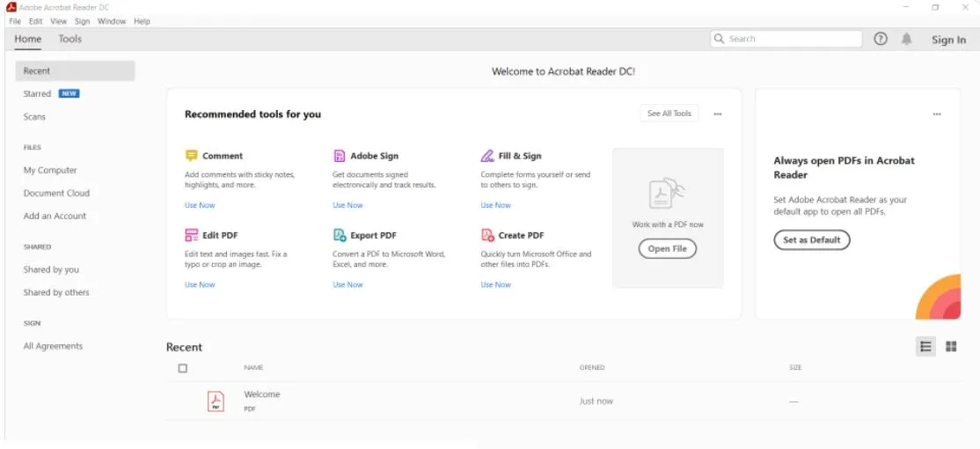Screen dimensions: 980x449
Task: Open the more options menu beside See All Tools
Action: [x=718, y=114]
